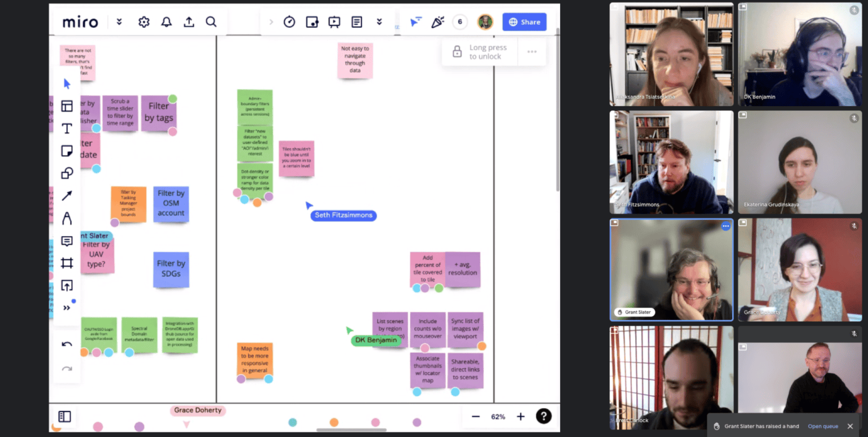Select the Pen drawing tool
The height and width of the screenshot is (437, 868).
pyautogui.click(x=67, y=218)
